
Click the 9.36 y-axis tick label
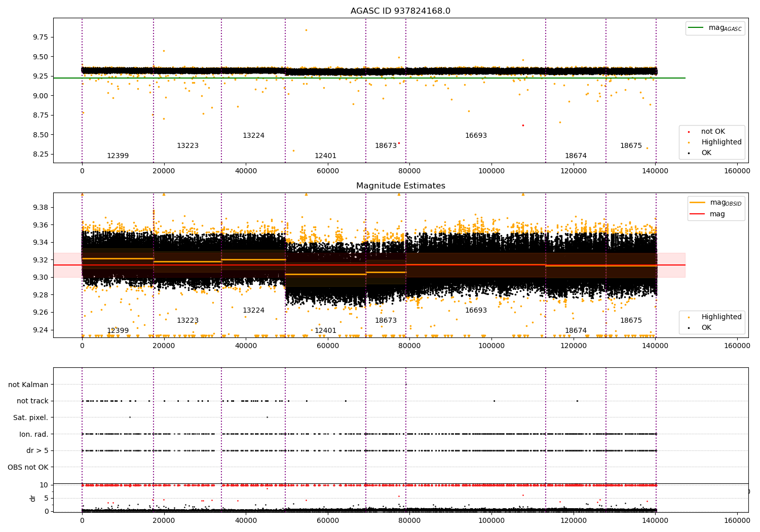(41, 225)
